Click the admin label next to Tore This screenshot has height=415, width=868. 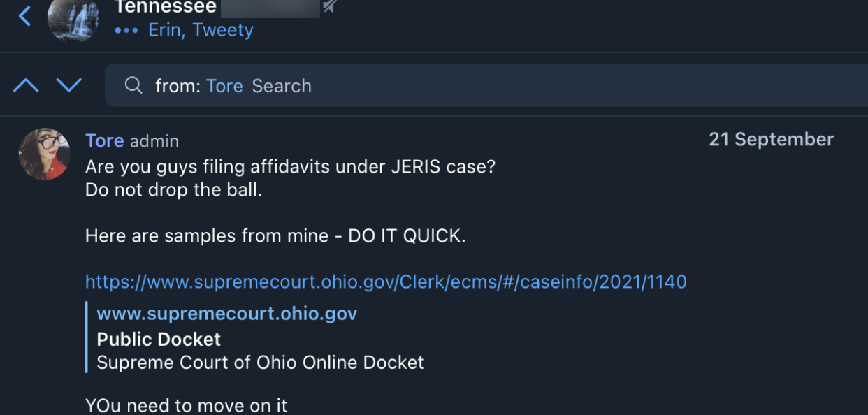point(154,141)
